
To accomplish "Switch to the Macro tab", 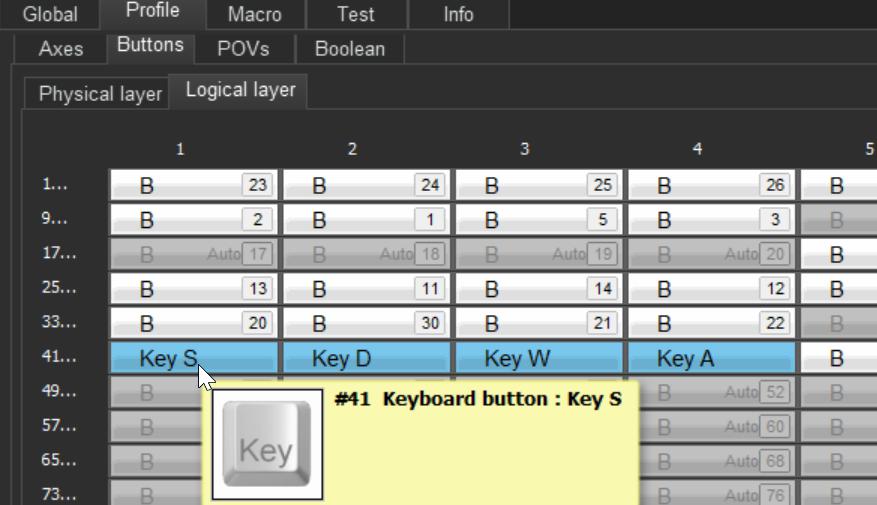I will [x=254, y=15].
